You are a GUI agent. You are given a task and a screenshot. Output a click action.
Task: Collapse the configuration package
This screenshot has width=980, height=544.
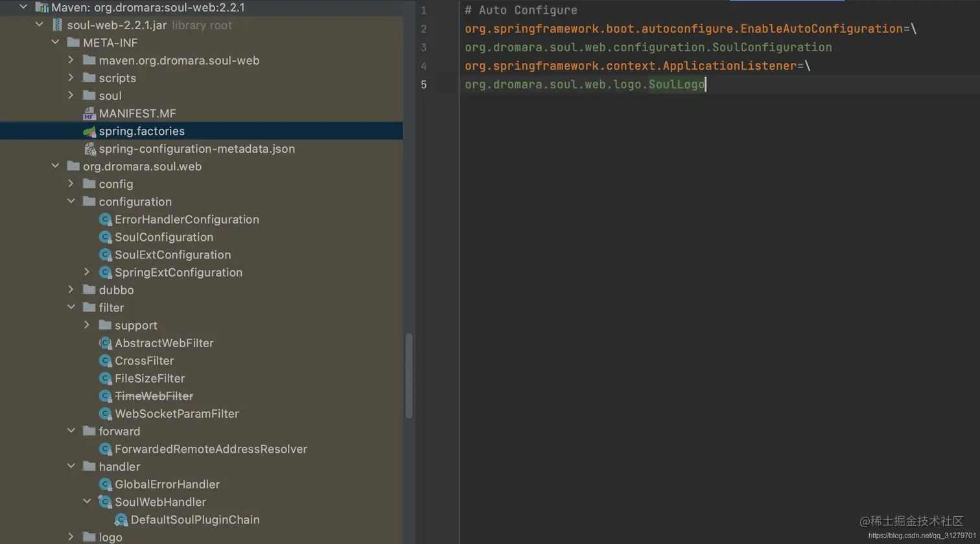[71, 201]
